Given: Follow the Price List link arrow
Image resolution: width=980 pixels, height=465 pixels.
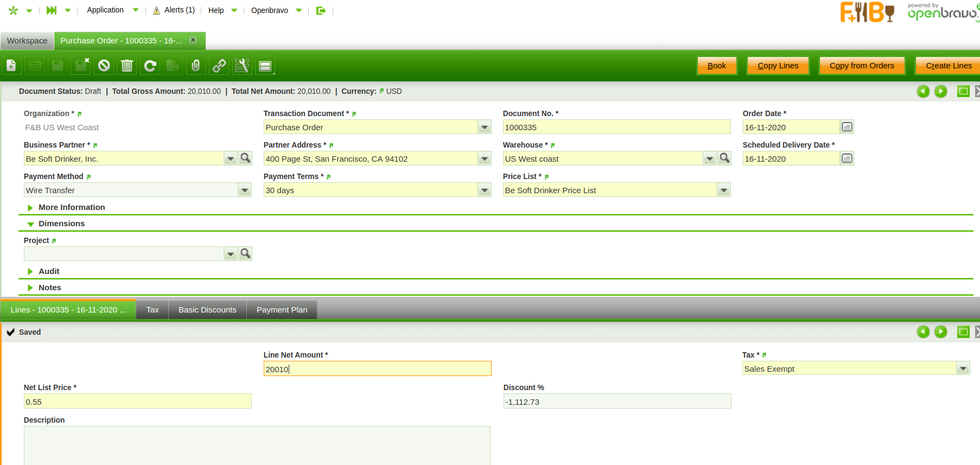Looking at the screenshot, I should coord(546,177).
